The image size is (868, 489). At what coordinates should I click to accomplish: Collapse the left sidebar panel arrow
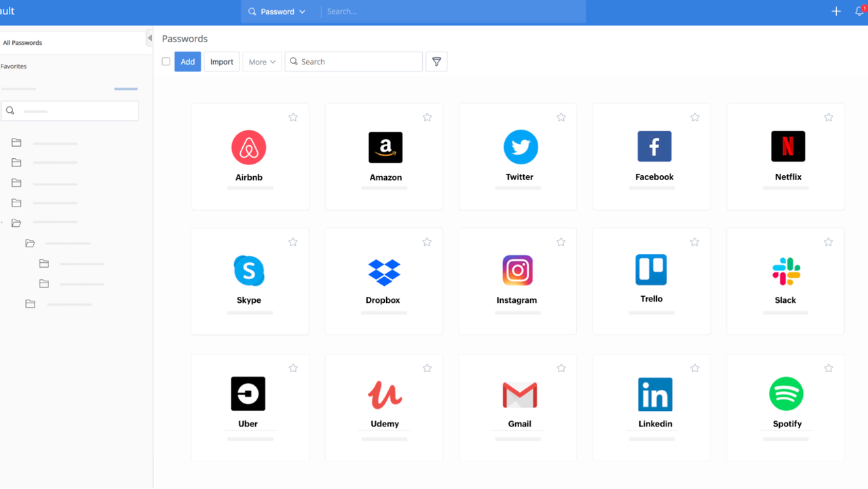pyautogui.click(x=149, y=39)
